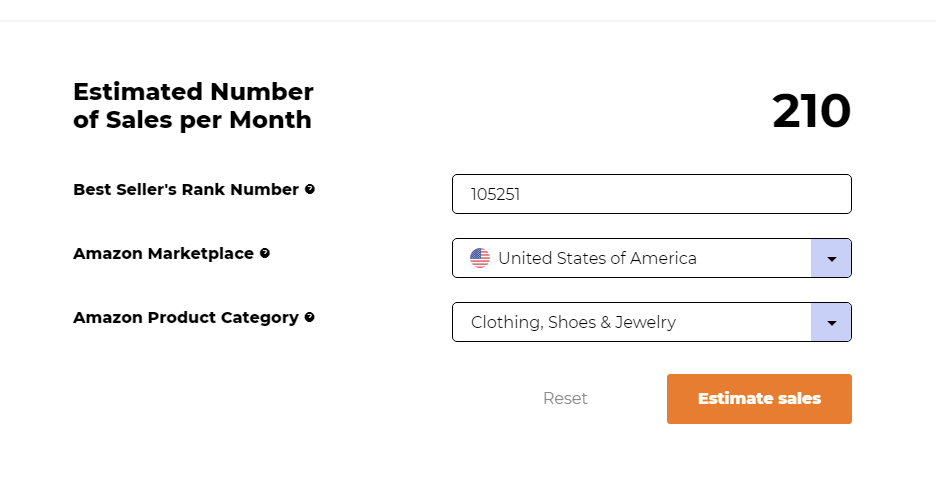The width and height of the screenshot is (936, 478).
Task: Click the Reset link
Action: click(x=565, y=398)
